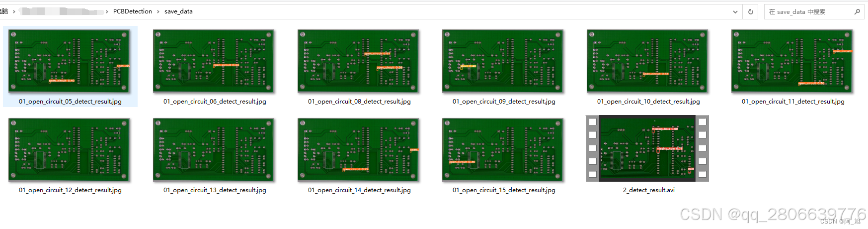The width and height of the screenshot is (868, 229).
Task: Open the address bar history dropdown
Action: [735, 12]
